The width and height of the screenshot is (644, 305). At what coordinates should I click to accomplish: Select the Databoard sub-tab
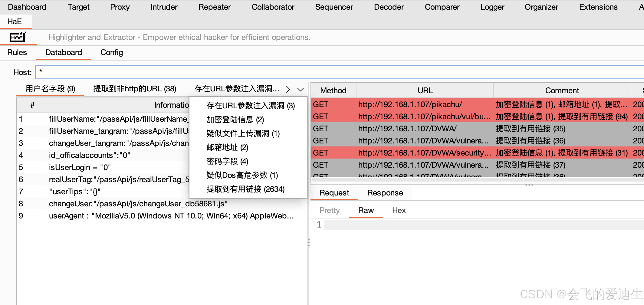point(64,52)
